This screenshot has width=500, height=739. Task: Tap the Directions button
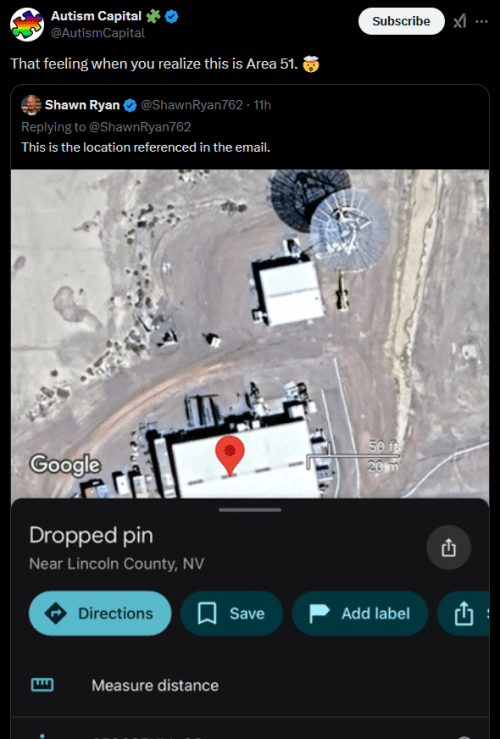pos(100,613)
